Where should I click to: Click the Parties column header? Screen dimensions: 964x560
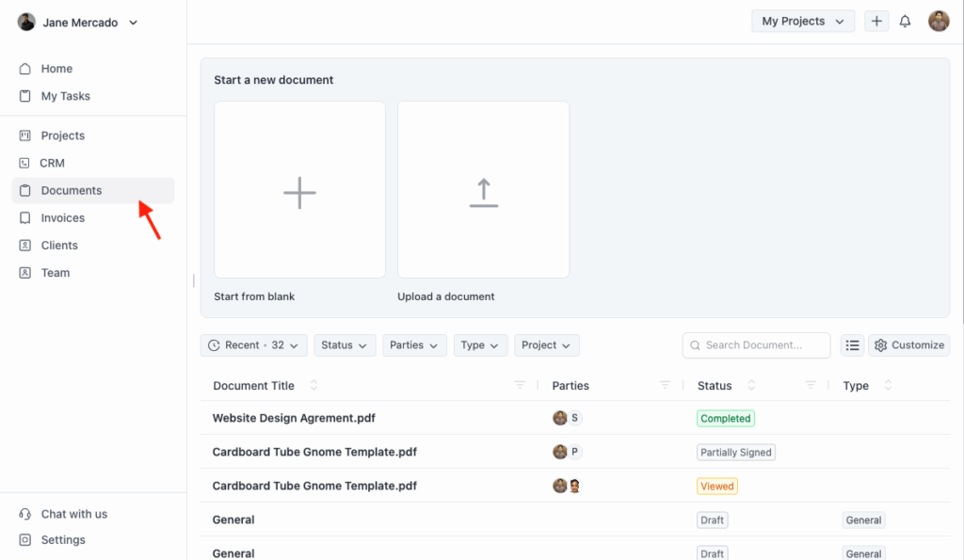[x=570, y=386]
